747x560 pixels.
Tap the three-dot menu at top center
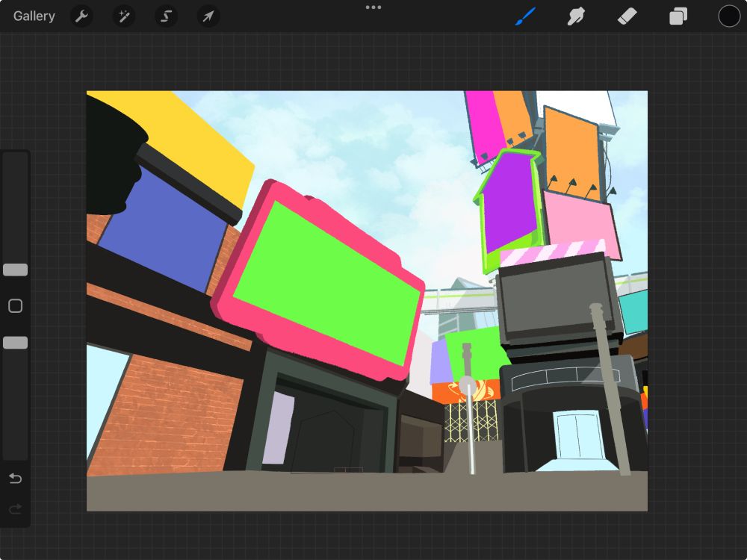pos(373,7)
